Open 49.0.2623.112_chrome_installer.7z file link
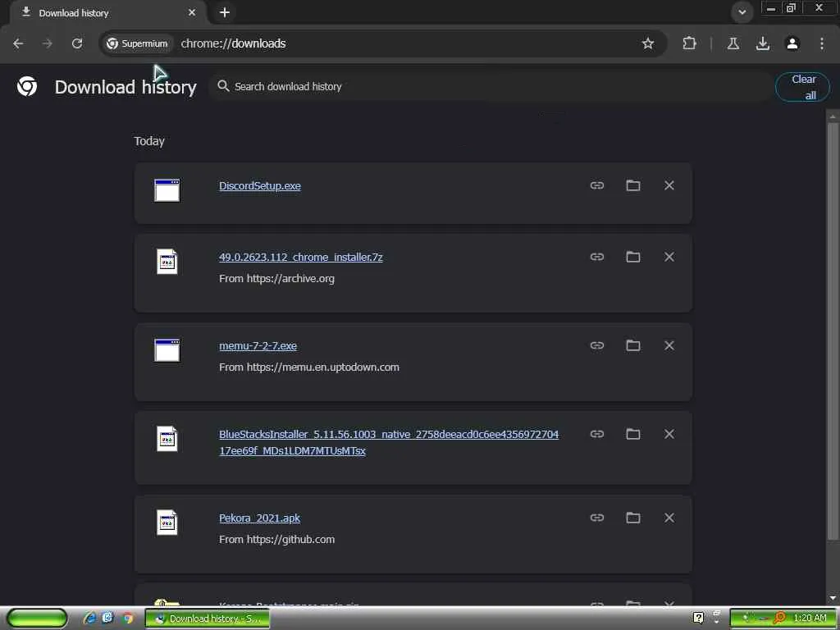 (x=300, y=257)
